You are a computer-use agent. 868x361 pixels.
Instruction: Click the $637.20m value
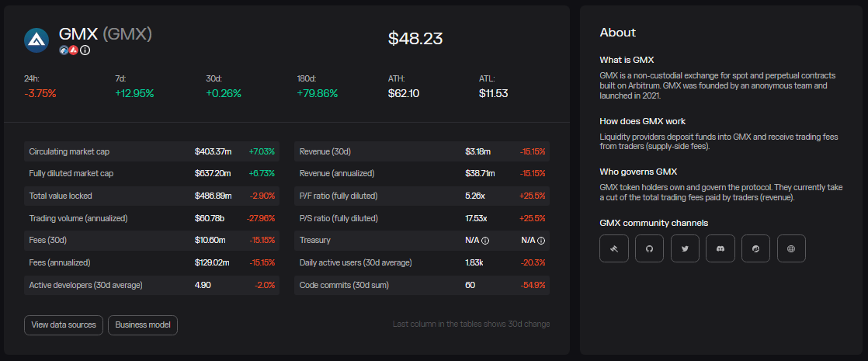[214, 173]
